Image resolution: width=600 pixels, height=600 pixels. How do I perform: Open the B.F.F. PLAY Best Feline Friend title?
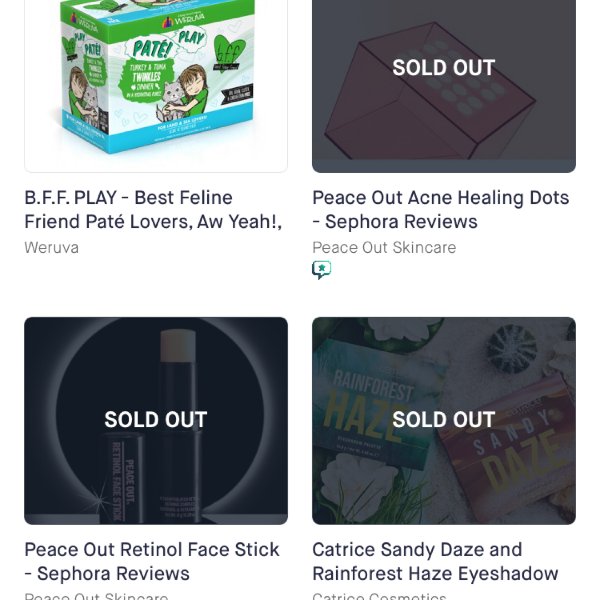click(x=153, y=210)
